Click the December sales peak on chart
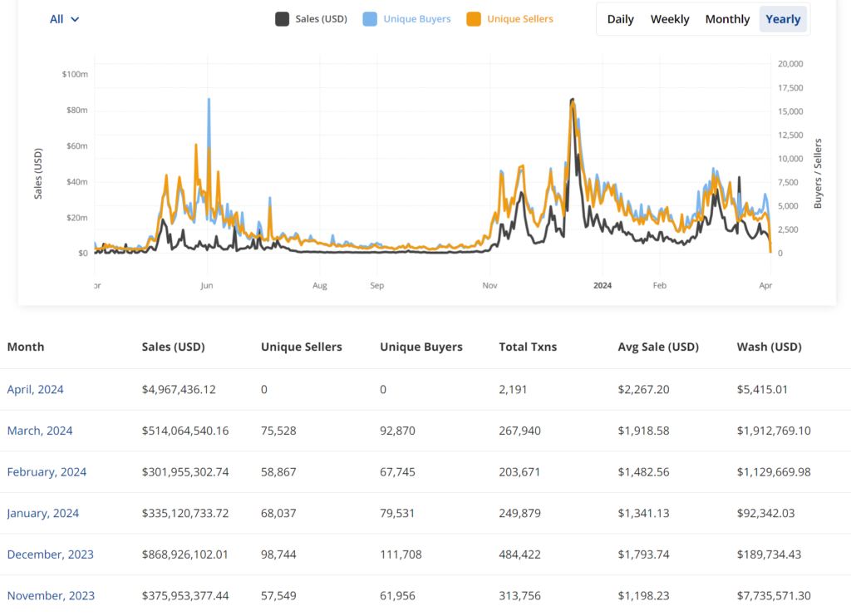This screenshot has width=851, height=616. pos(572,100)
